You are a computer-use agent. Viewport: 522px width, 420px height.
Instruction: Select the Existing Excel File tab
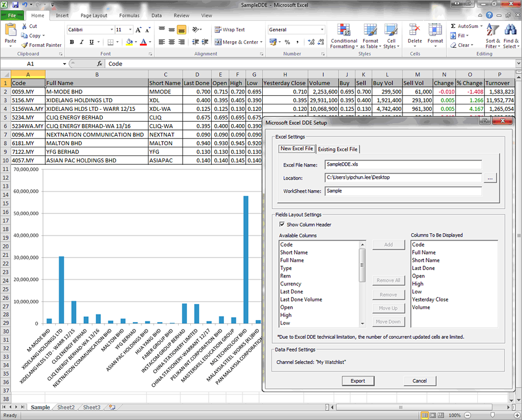pyautogui.click(x=338, y=149)
